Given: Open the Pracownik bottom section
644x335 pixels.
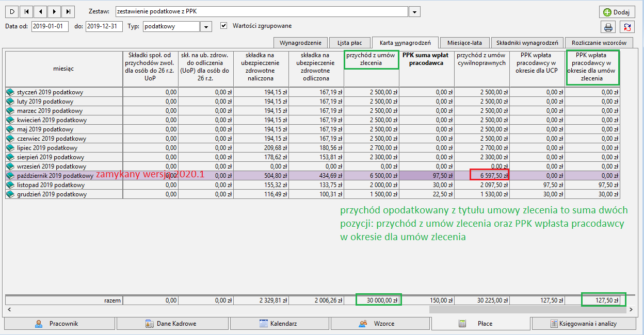Looking at the screenshot, I should 59,324.
